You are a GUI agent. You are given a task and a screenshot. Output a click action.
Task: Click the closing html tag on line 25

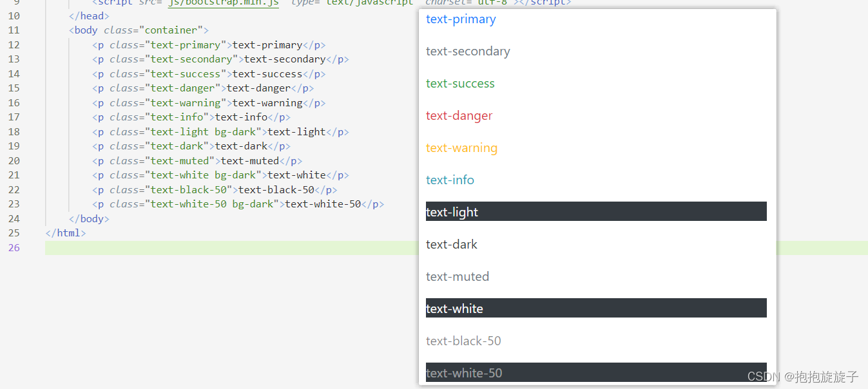[66, 233]
